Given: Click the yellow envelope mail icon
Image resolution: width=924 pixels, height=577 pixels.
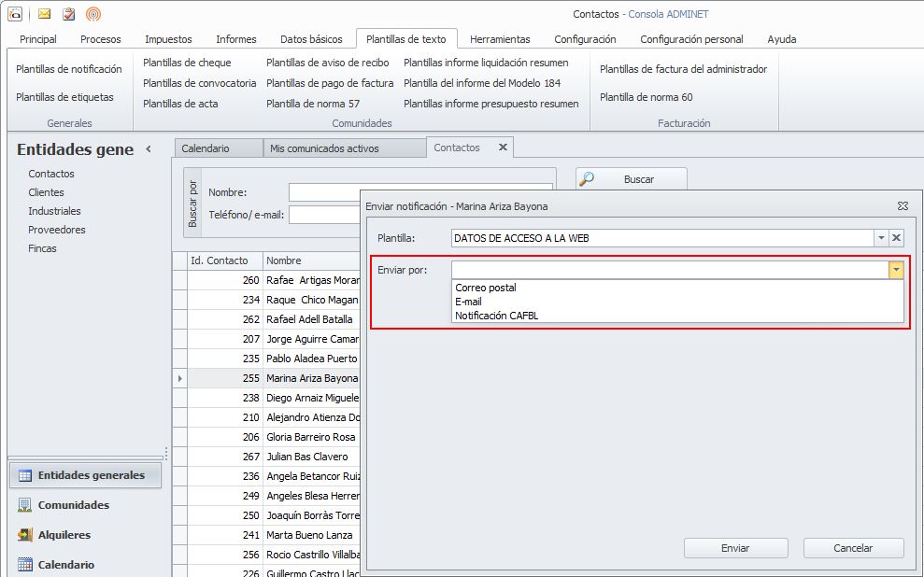Looking at the screenshot, I should tap(44, 14).
